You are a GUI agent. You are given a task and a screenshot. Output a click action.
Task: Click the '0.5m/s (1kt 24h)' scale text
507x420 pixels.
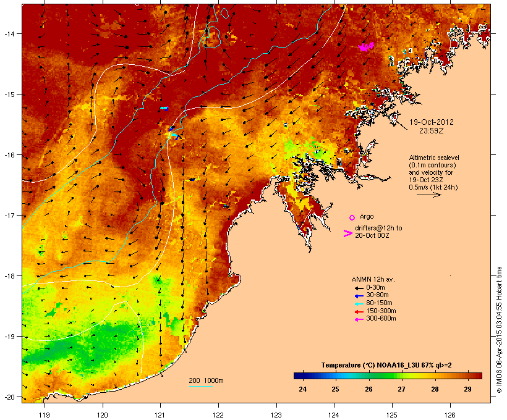point(433,187)
